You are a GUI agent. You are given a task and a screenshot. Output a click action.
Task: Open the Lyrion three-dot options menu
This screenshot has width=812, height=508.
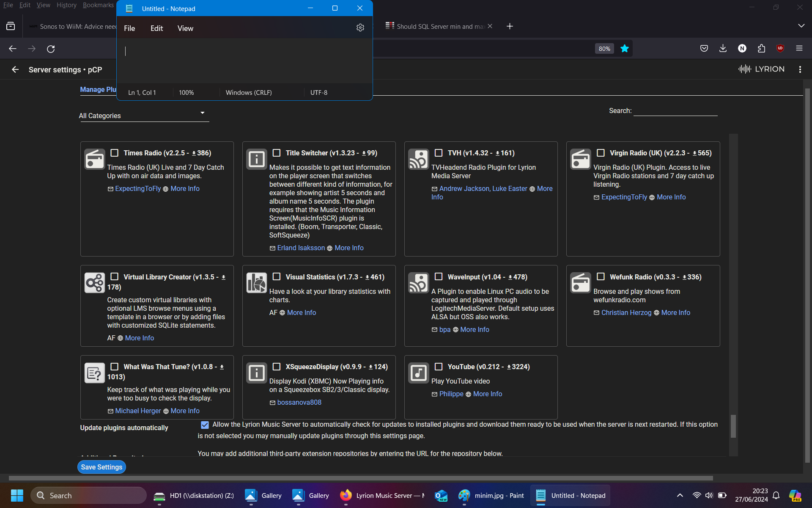800,69
